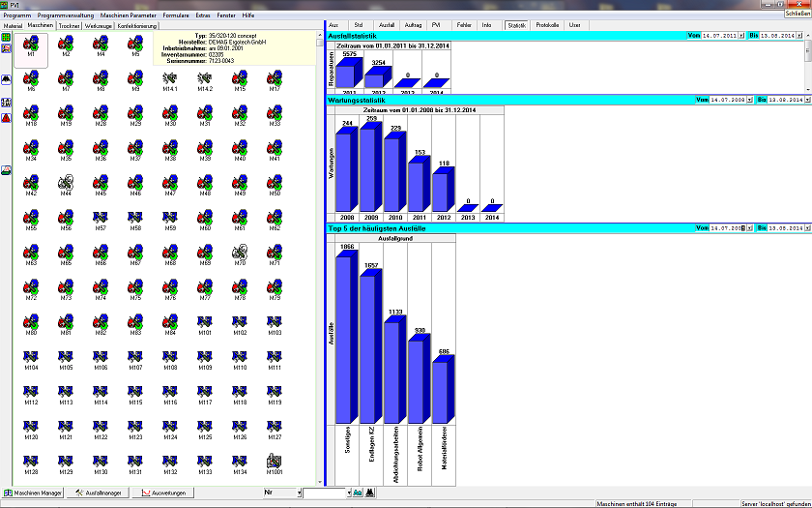This screenshot has height=508, width=812.
Task: Click the M14.1 machine icon
Action: pos(170,79)
